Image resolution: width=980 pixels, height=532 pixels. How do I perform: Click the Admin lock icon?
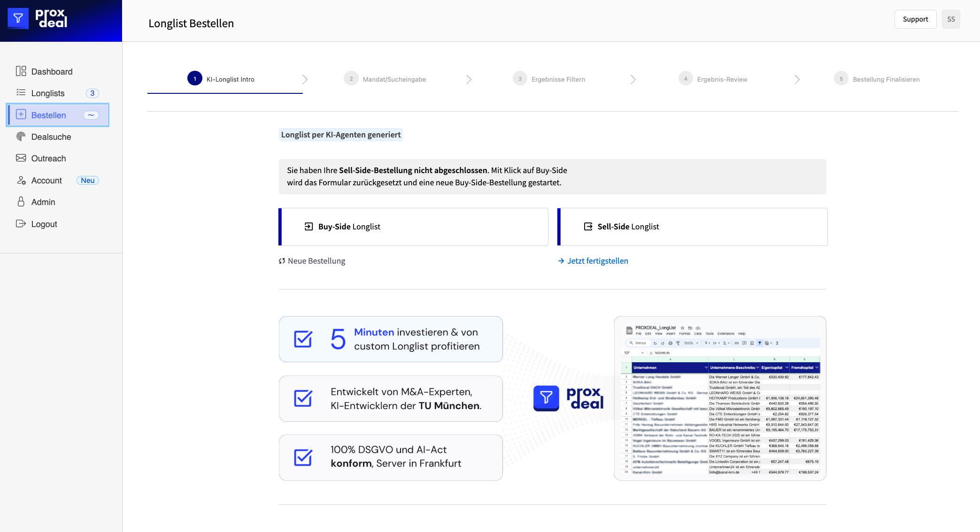[21, 202]
